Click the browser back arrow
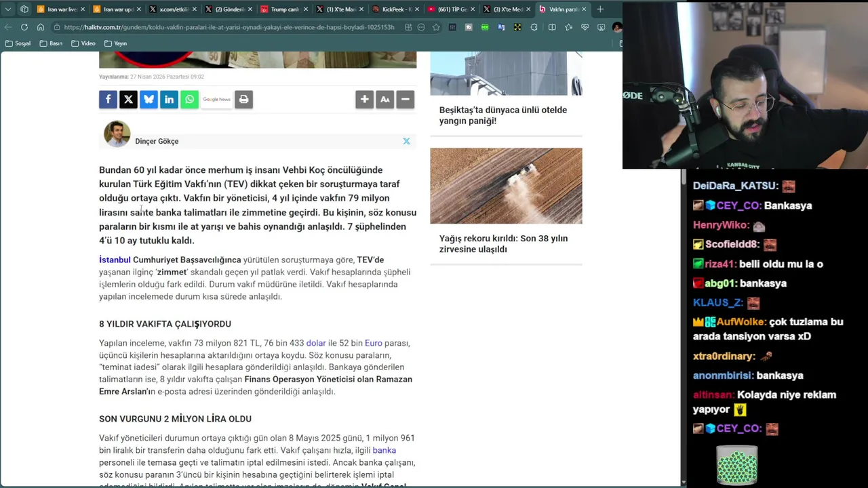Viewport: 868px width, 488px height. click(8, 27)
